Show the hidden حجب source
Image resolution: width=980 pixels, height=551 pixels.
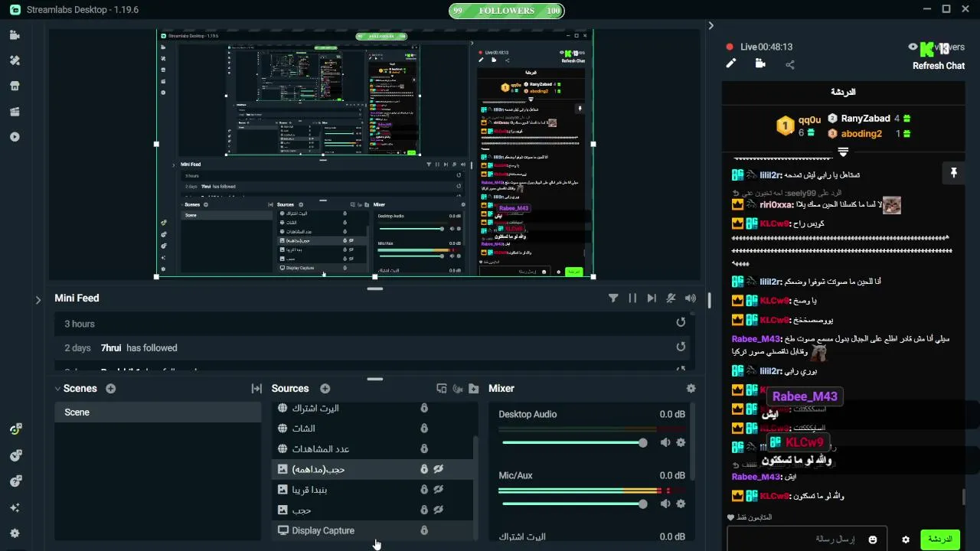tap(439, 510)
